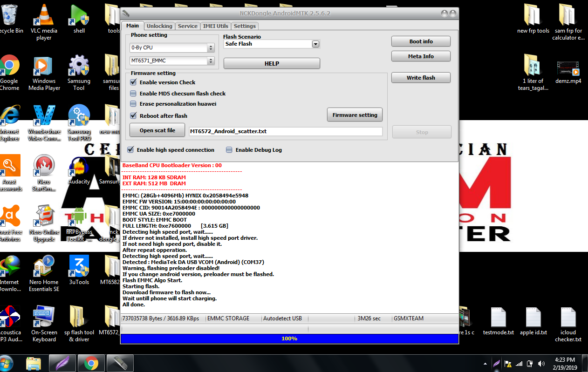Click the "All done." log line

(x=134, y=304)
